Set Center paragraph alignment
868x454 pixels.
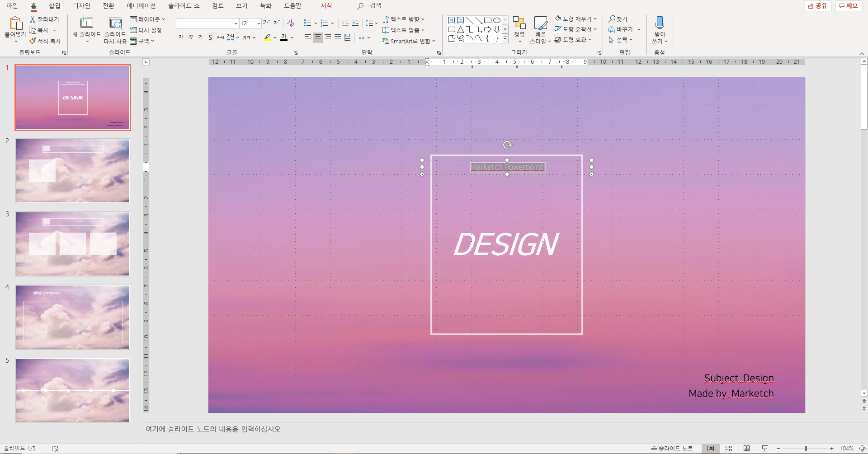coord(318,37)
